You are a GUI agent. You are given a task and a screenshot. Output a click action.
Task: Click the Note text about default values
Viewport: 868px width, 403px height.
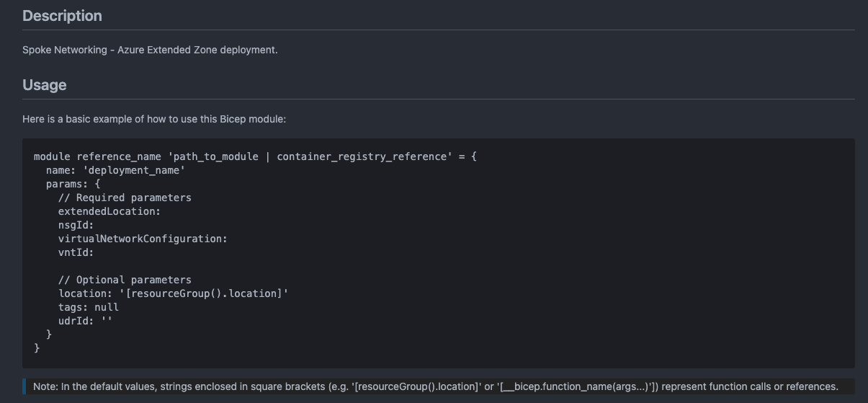[x=435, y=386]
